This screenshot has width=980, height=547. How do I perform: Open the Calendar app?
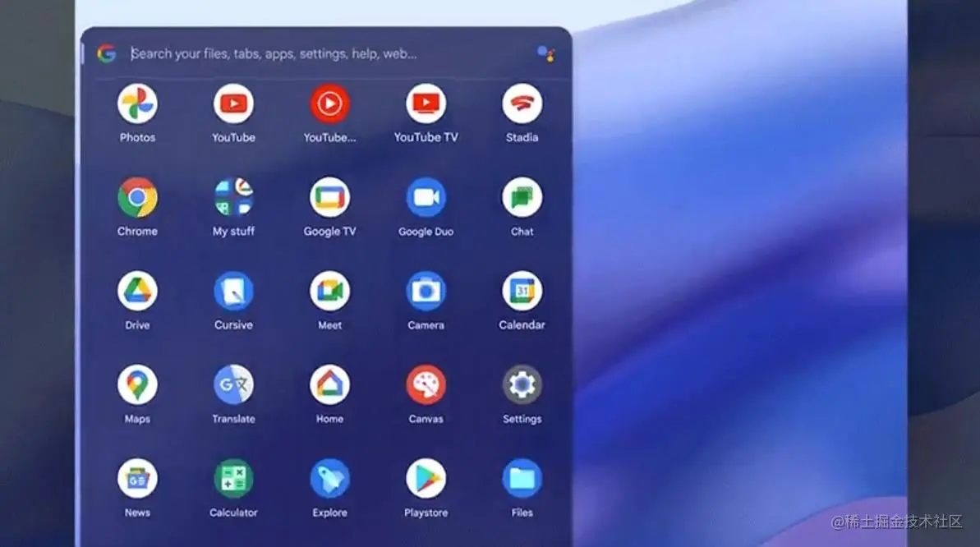pyautogui.click(x=522, y=292)
